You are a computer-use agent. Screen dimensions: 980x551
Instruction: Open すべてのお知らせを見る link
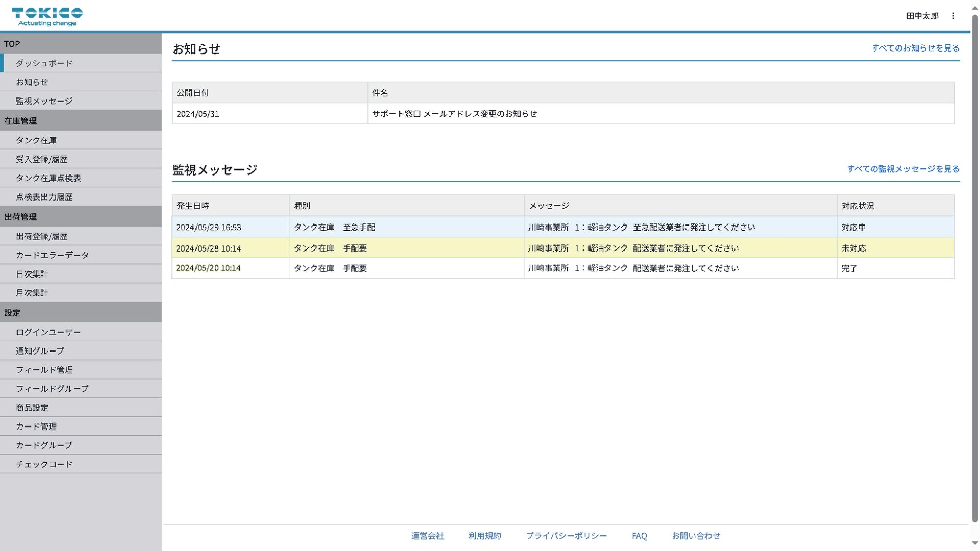click(915, 48)
